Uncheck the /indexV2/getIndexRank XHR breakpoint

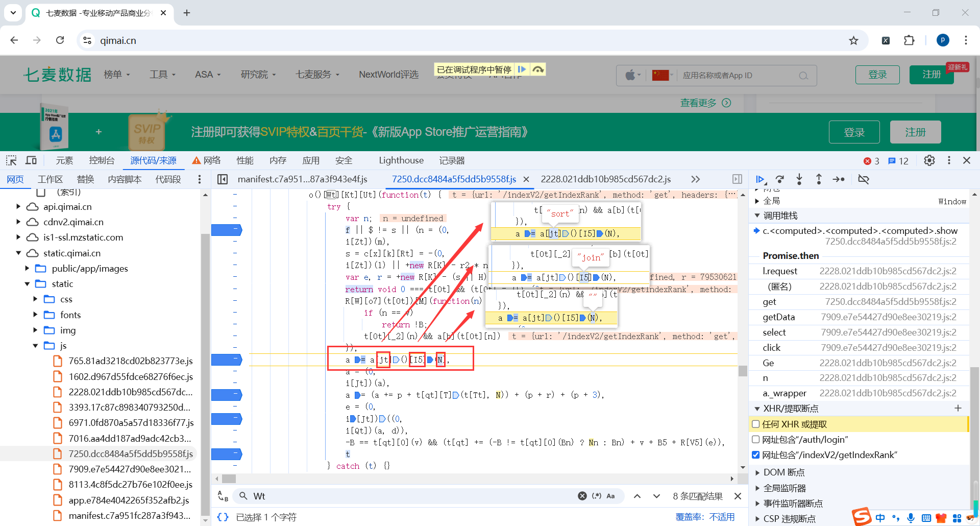pyautogui.click(x=755, y=455)
